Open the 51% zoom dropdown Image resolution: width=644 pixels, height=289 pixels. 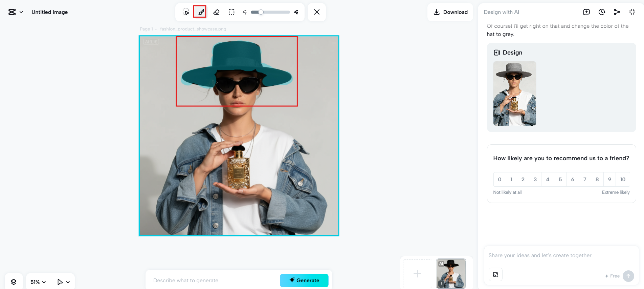38,282
